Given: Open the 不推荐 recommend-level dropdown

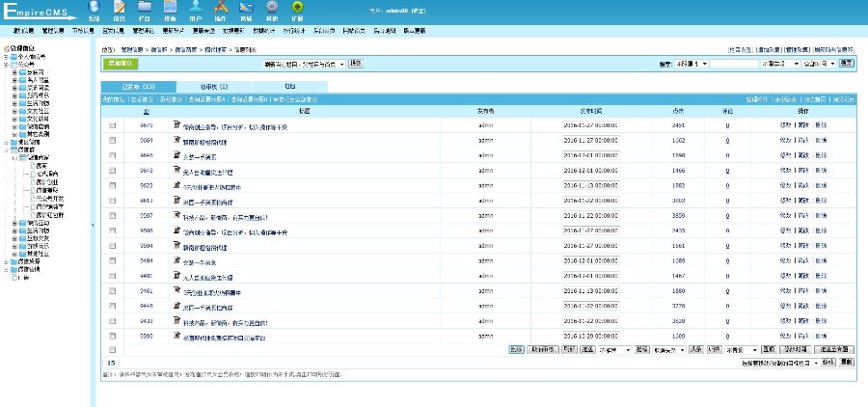Looking at the screenshot, I should coord(615,350).
